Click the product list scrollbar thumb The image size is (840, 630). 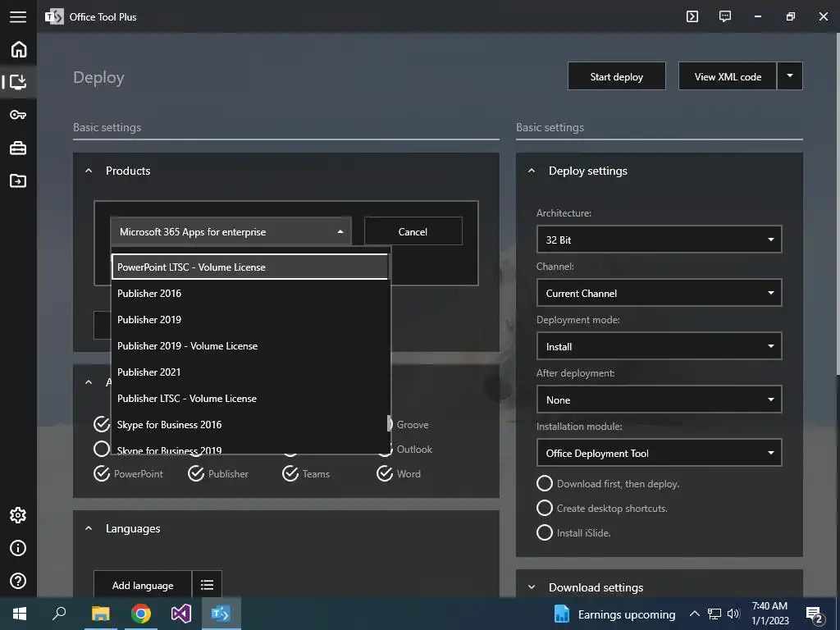tap(390, 423)
